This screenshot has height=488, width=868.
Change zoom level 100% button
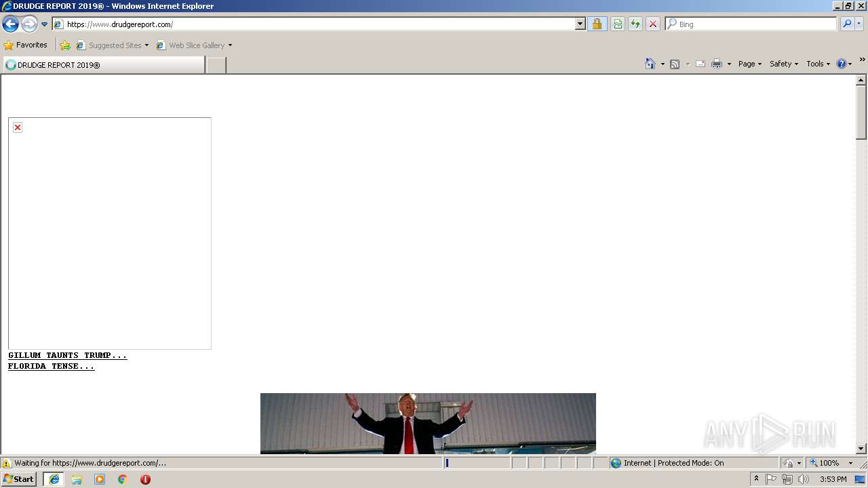pyautogui.click(x=825, y=463)
